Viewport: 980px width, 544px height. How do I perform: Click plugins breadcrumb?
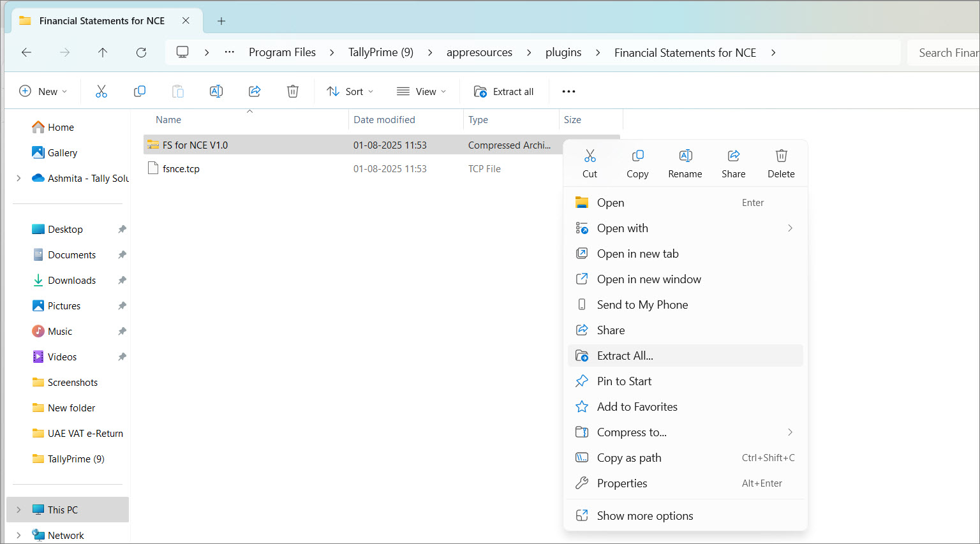tap(563, 52)
